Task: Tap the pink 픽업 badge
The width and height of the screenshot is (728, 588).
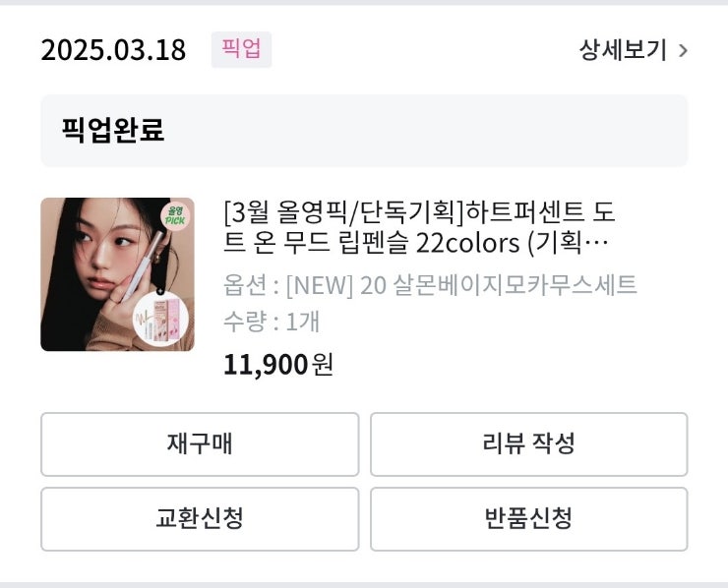Action: pos(241,50)
